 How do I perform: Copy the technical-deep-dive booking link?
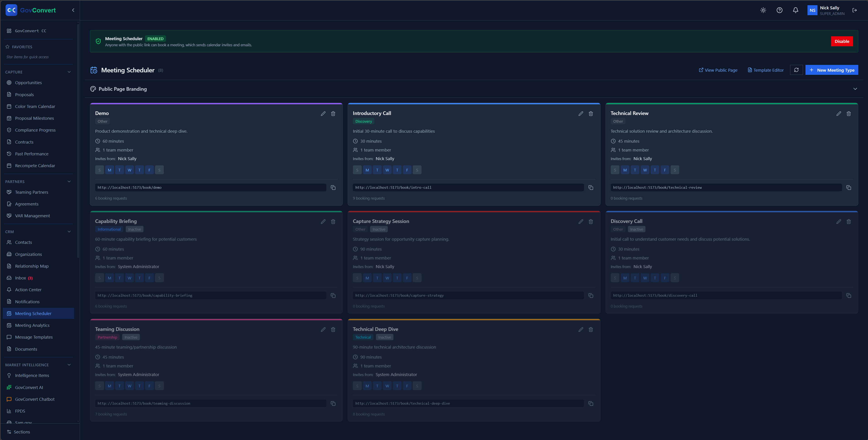click(591, 403)
